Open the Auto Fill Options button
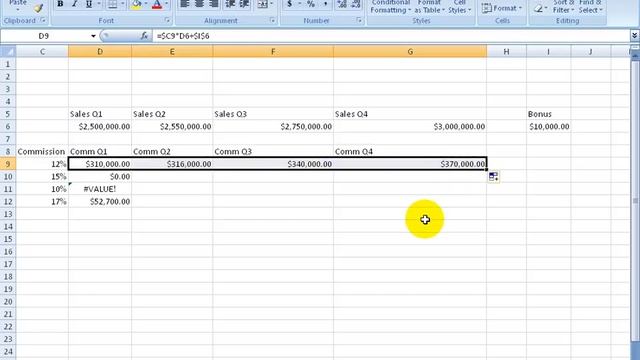This screenshot has width=640, height=360. (493, 177)
